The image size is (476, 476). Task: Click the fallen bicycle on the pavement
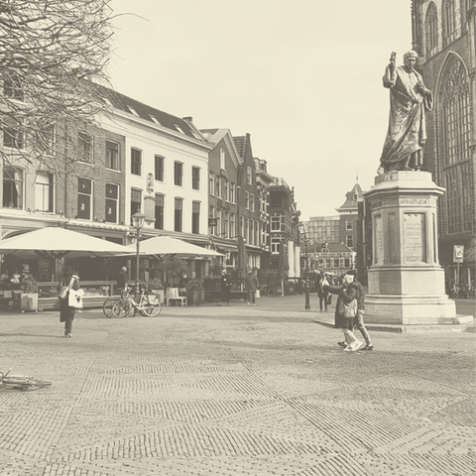[x=24, y=381]
